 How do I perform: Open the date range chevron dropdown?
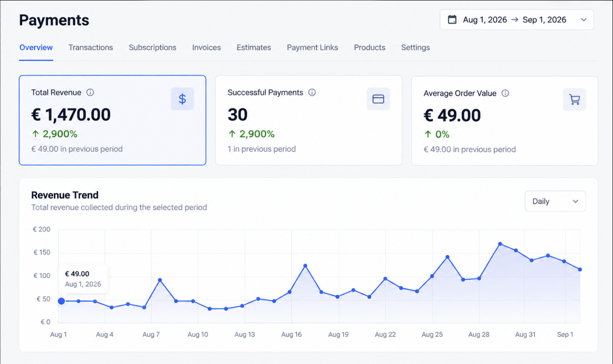[584, 20]
